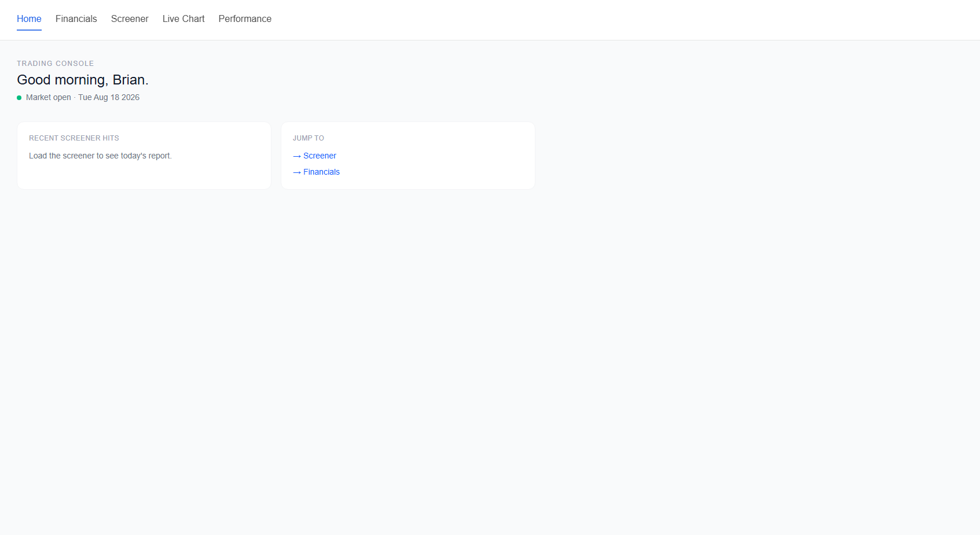This screenshot has height=535, width=980.
Task: Open the Home tab
Action: [x=29, y=19]
